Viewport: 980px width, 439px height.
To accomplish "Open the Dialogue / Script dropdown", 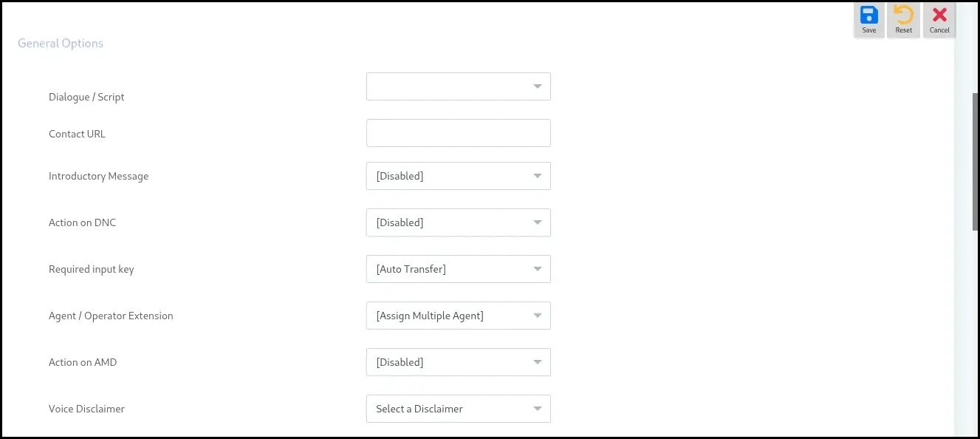I will (458, 86).
